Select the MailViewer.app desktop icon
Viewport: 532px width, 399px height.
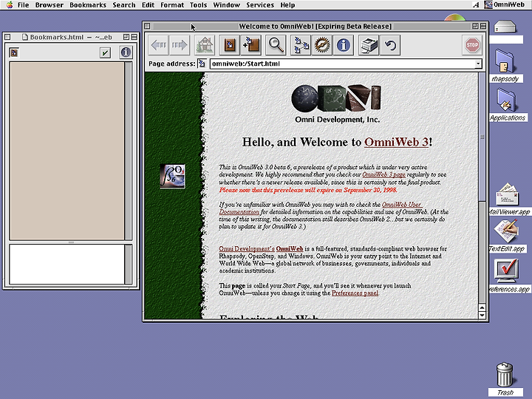click(x=508, y=199)
